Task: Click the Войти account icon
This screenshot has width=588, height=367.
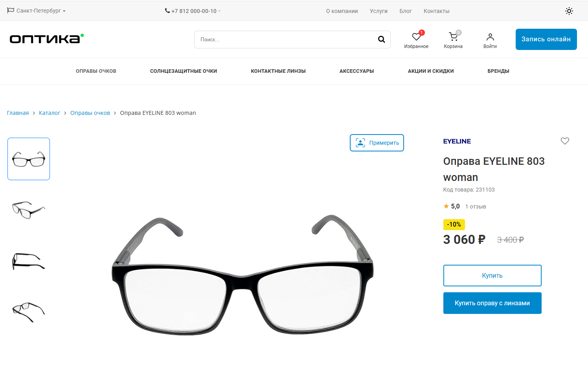Action: (x=490, y=37)
